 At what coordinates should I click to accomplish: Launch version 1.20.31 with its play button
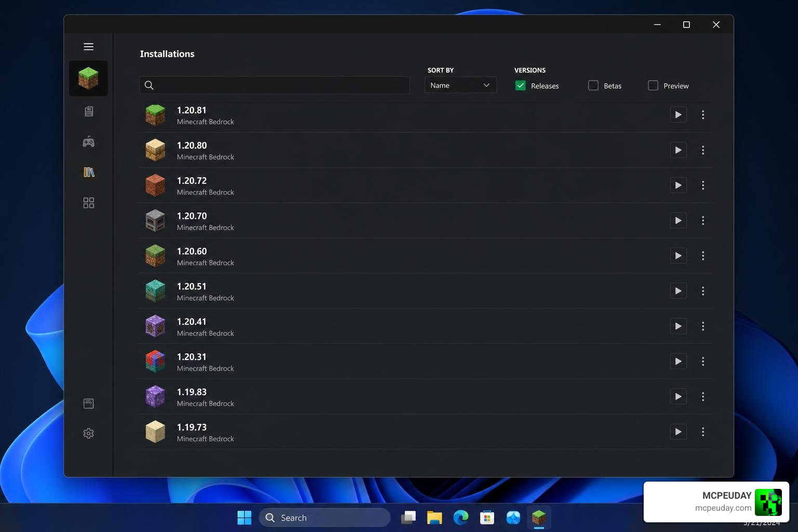[x=679, y=362]
